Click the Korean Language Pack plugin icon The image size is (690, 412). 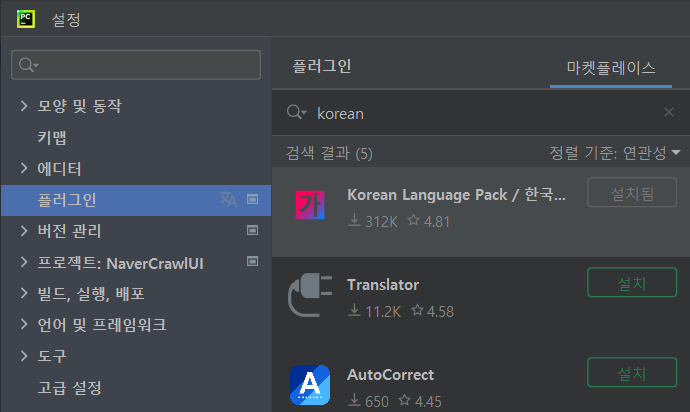click(310, 205)
